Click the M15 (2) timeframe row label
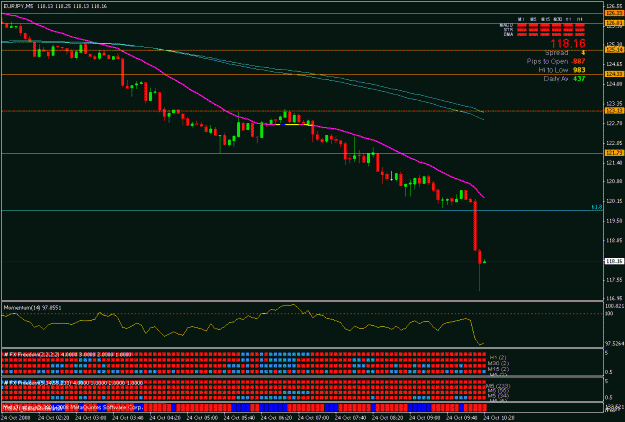The image size is (625, 422). tap(498, 369)
